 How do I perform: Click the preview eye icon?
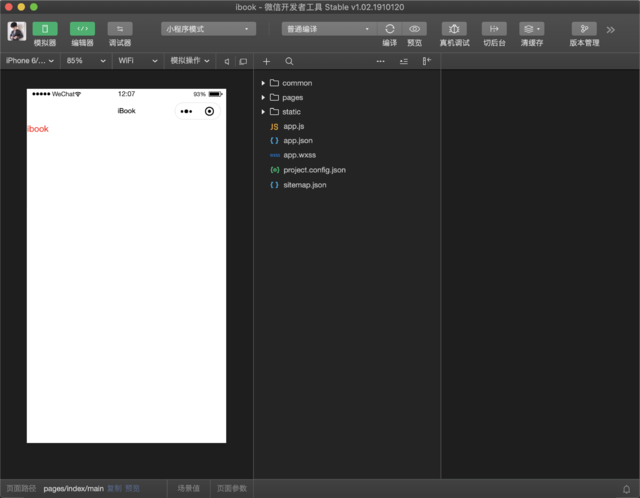pyautogui.click(x=415, y=29)
